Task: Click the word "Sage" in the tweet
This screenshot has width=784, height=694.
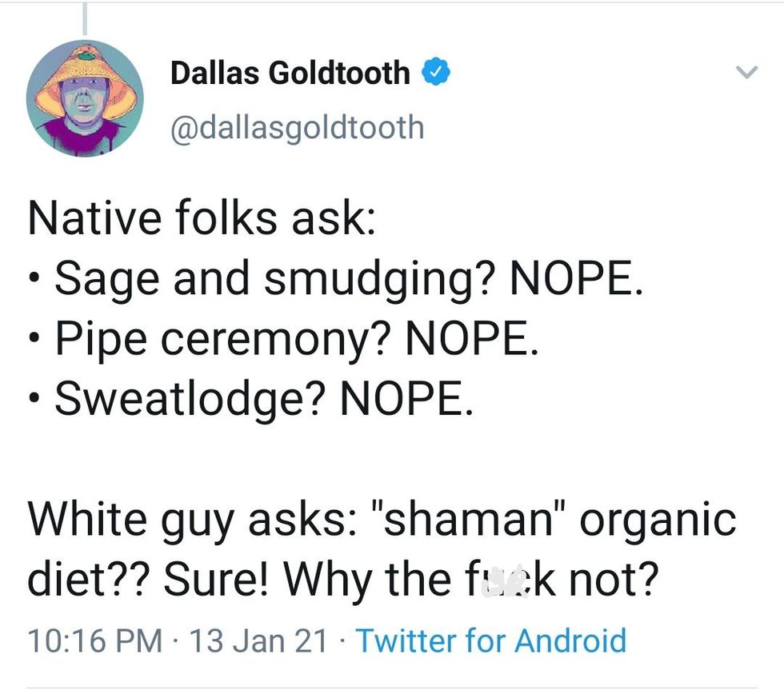Action: (99, 277)
